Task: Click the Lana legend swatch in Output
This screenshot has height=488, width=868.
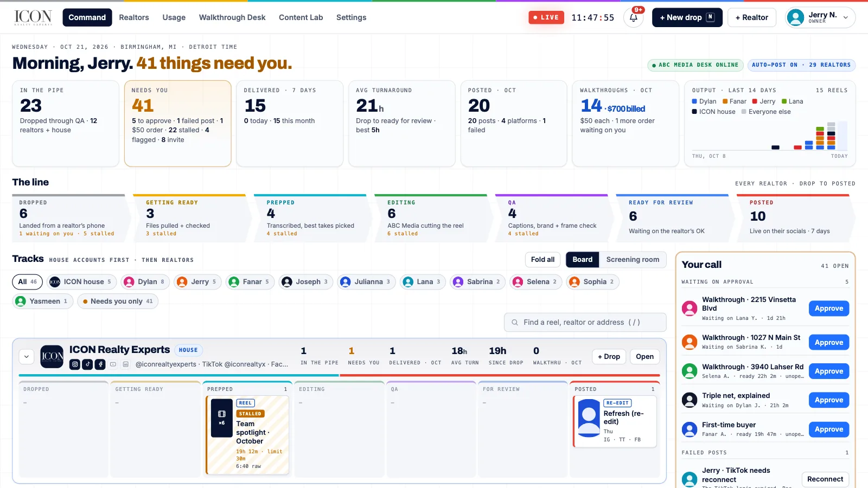Action: click(x=784, y=101)
